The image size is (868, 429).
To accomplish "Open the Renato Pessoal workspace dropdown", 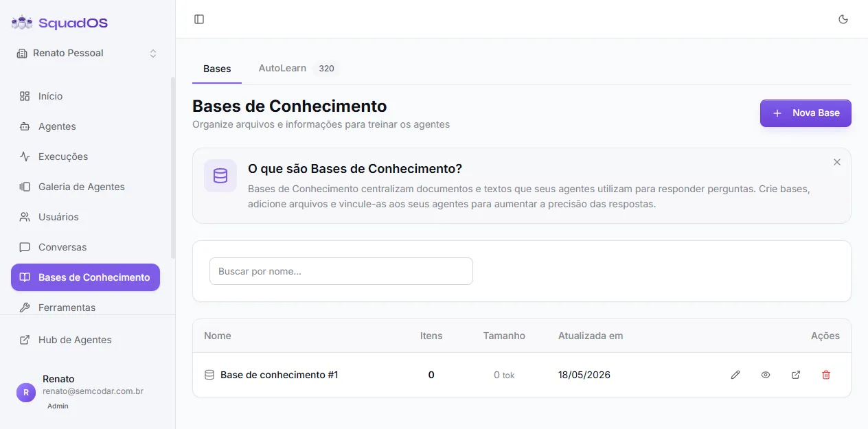I will pyautogui.click(x=87, y=53).
